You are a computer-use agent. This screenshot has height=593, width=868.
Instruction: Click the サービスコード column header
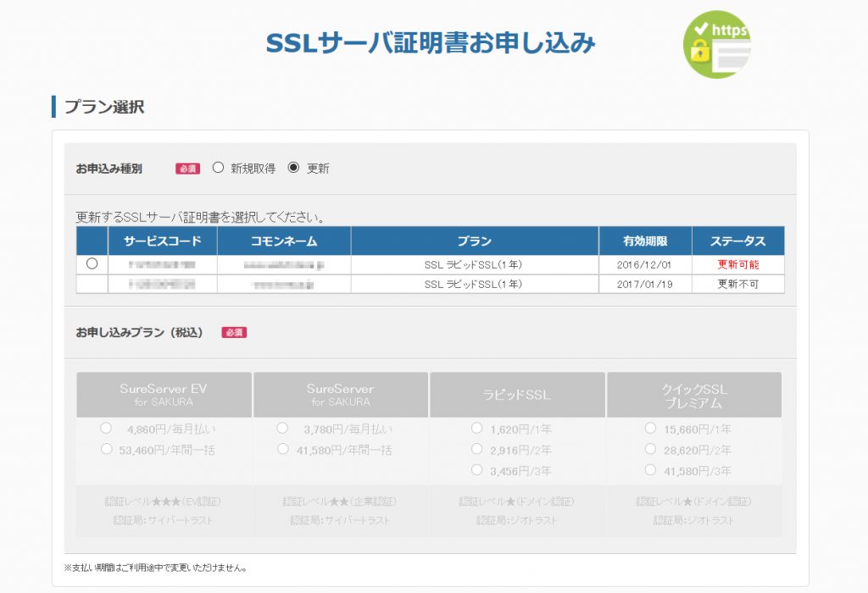tap(163, 241)
